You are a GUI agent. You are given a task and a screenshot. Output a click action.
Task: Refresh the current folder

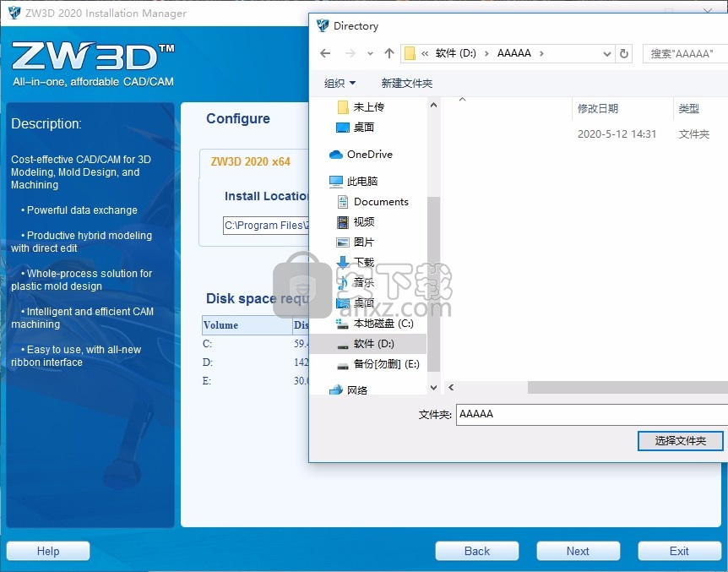pyautogui.click(x=624, y=54)
